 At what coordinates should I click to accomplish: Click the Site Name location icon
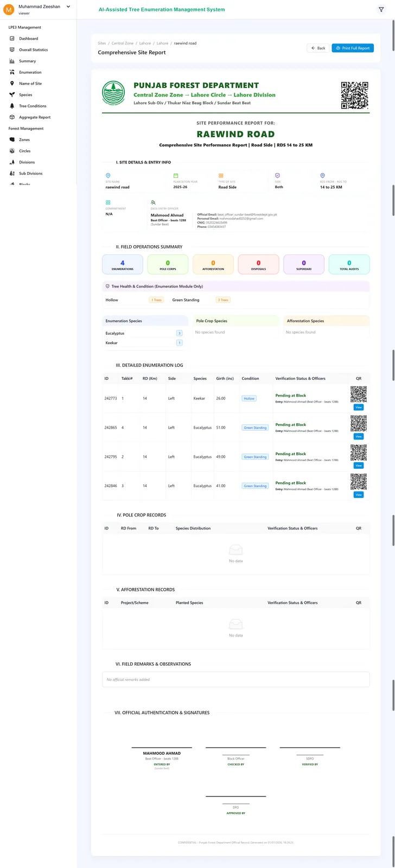coord(108,176)
